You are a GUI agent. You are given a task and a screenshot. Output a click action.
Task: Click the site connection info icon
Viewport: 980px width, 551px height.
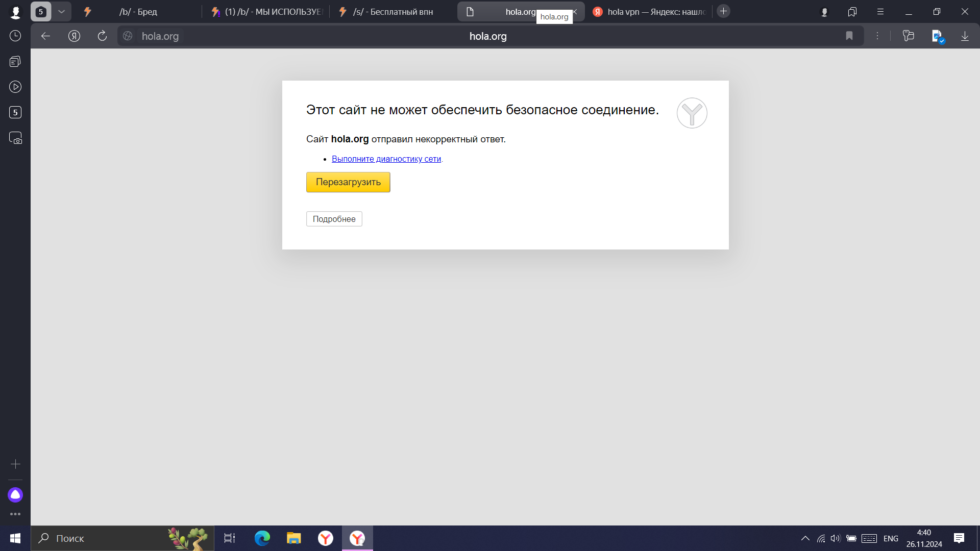point(128,36)
